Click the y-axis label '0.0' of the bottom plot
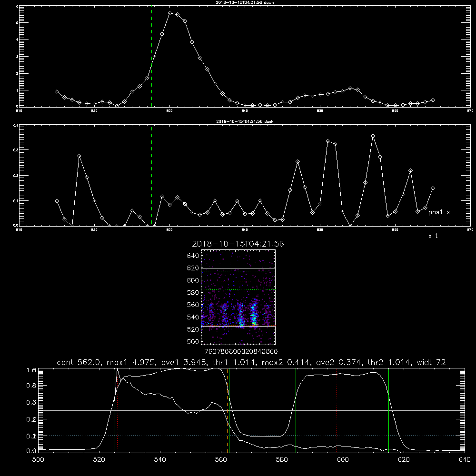The height and width of the screenshot is (476, 476). click(31, 451)
